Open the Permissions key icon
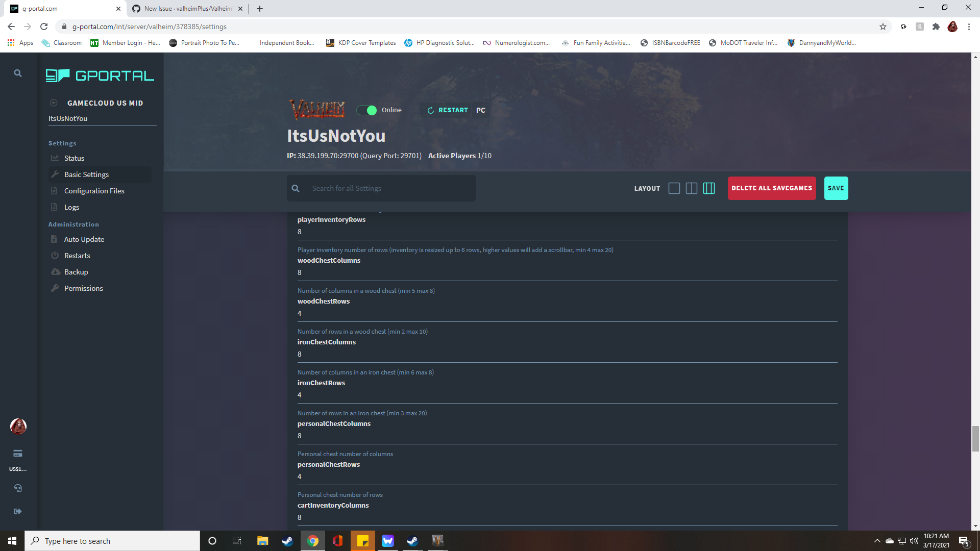This screenshot has width=980, height=551. click(56, 288)
